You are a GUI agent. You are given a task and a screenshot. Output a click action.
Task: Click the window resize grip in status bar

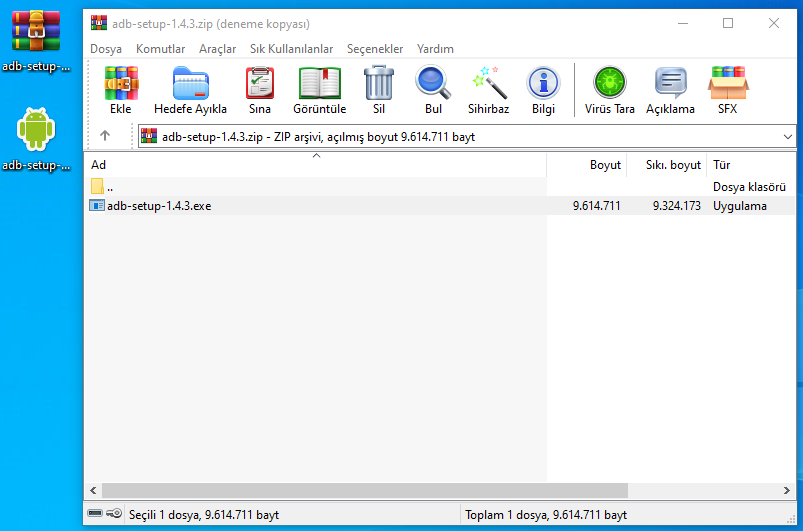point(791,519)
